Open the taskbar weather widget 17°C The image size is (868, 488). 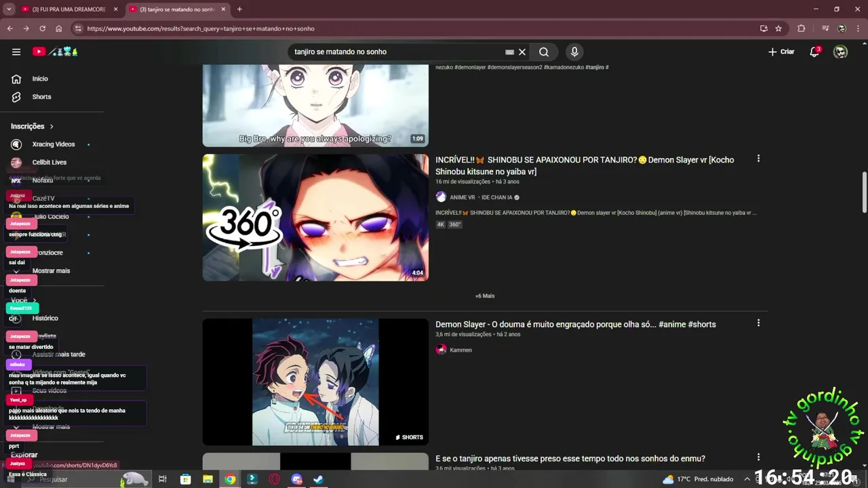click(x=698, y=479)
